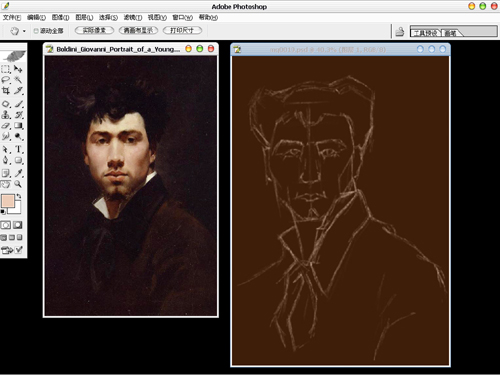Click the Boldini portrait reference image

131,186
